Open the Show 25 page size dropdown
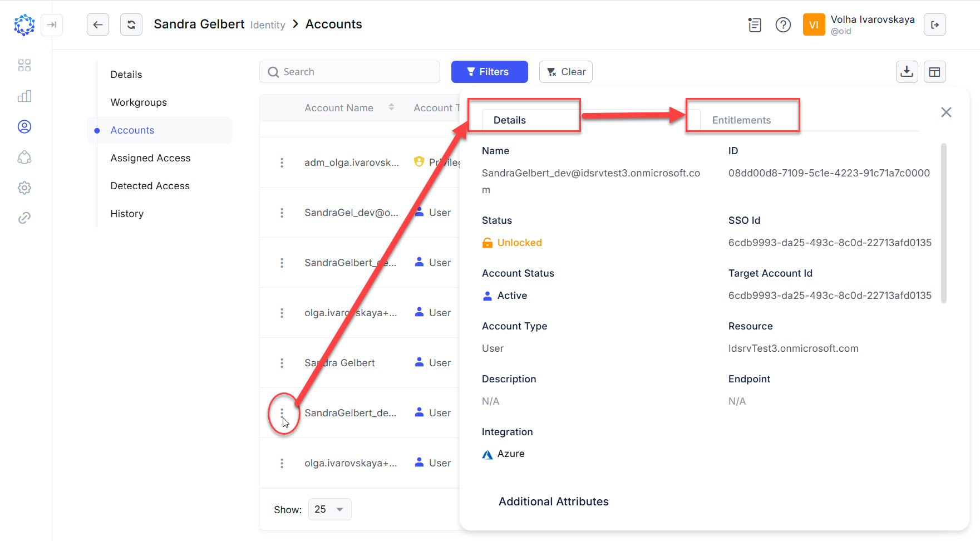The height and width of the screenshot is (541, 980). [x=329, y=509]
